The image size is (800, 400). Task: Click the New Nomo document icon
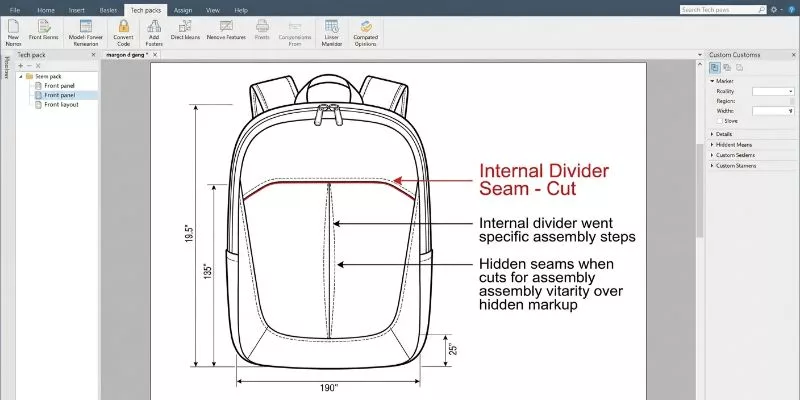pos(13,26)
